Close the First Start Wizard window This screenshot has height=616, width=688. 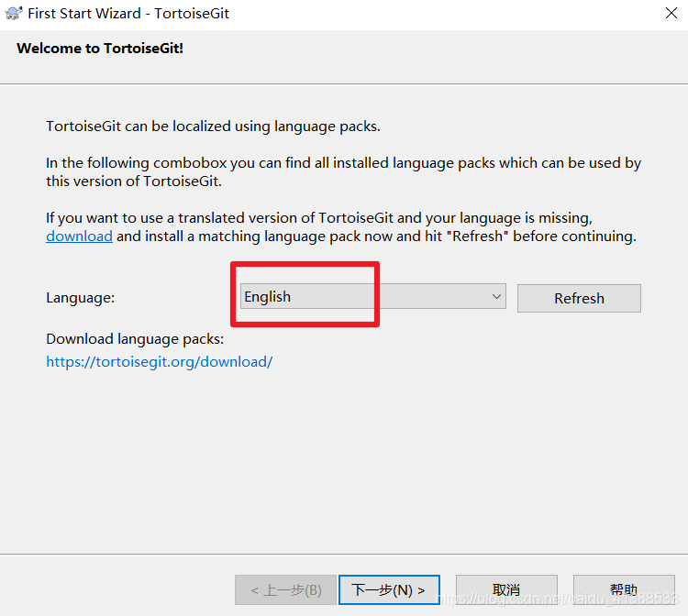671,13
